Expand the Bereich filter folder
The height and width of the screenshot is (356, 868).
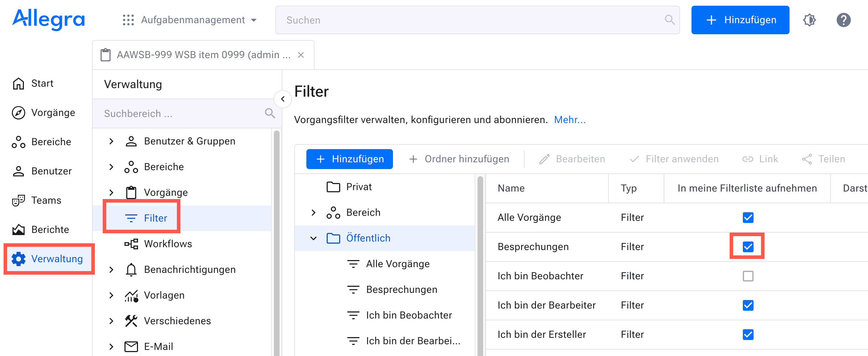pyautogui.click(x=313, y=213)
